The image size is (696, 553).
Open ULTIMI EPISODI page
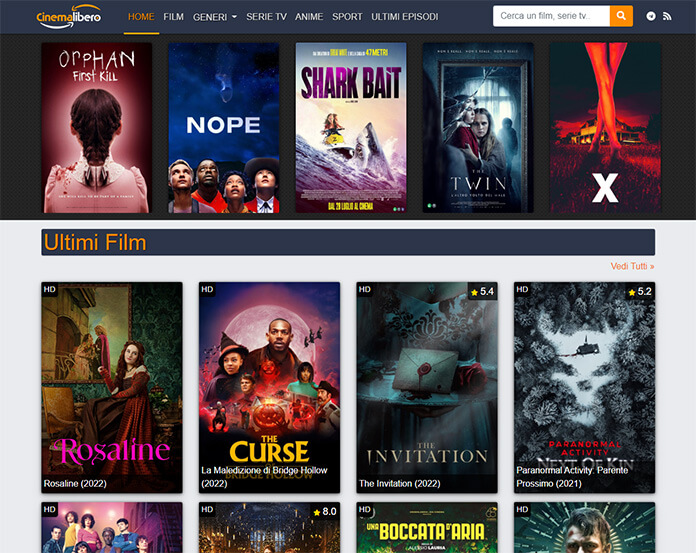coord(404,17)
